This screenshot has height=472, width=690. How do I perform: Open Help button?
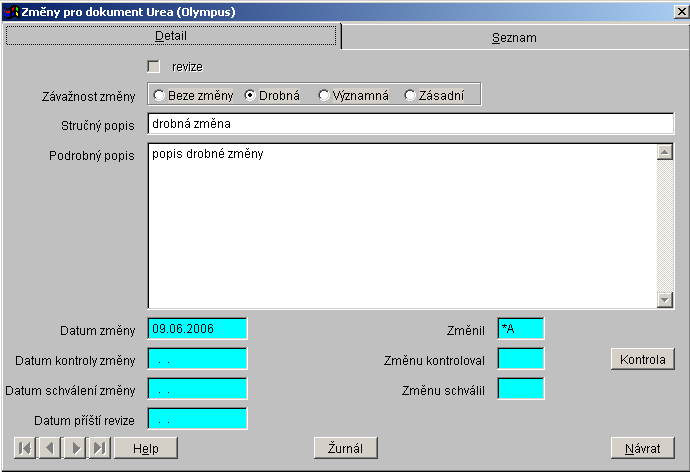pos(145,448)
